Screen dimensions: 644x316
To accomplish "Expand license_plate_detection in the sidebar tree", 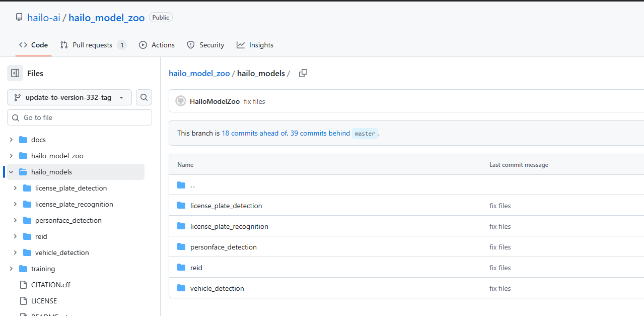I will coord(15,188).
